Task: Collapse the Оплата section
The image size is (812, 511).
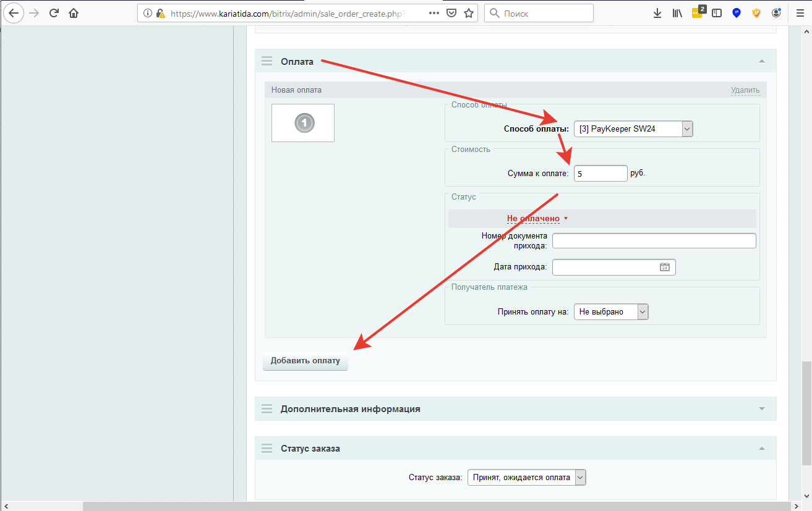Action: pyautogui.click(x=761, y=62)
